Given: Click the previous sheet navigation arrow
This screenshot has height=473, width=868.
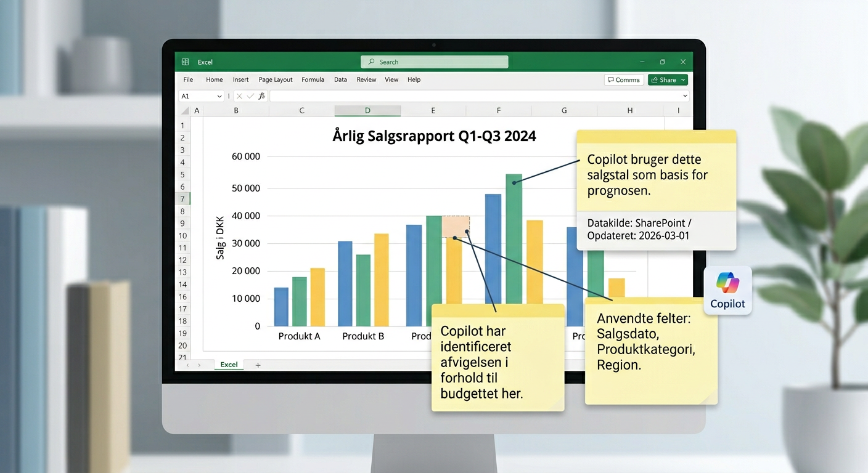Looking at the screenshot, I should tap(187, 365).
